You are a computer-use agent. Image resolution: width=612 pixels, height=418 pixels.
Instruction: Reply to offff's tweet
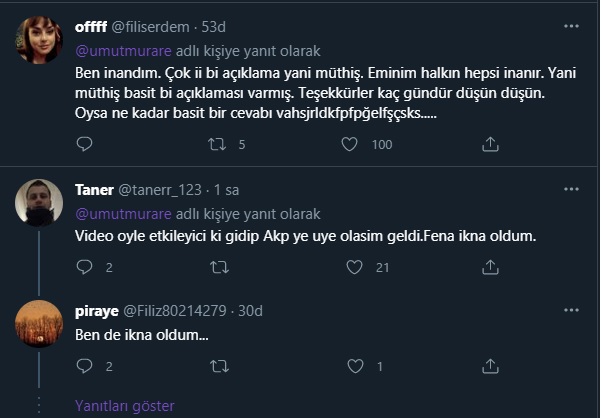tap(84, 145)
